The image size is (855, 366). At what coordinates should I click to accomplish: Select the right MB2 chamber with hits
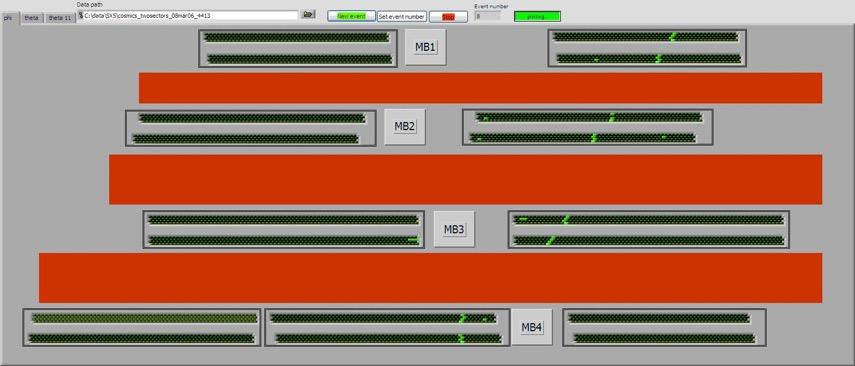tap(587, 127)
